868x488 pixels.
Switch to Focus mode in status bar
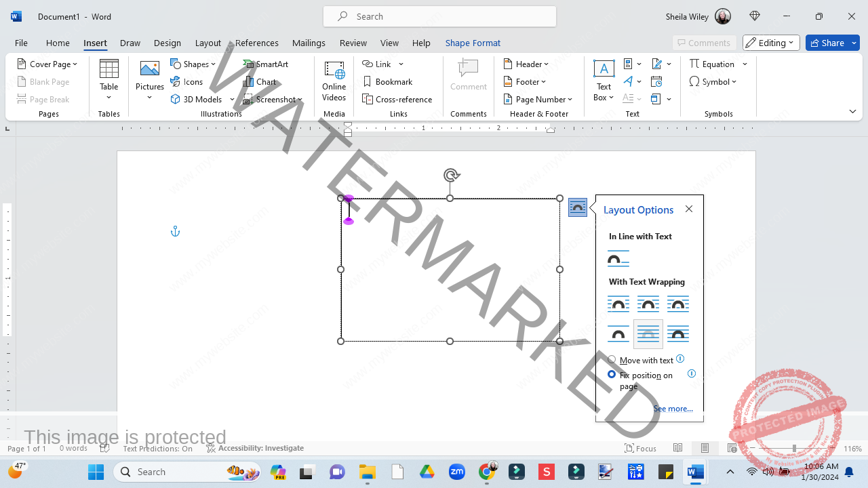pyautogui.click(x=641, y=448)
